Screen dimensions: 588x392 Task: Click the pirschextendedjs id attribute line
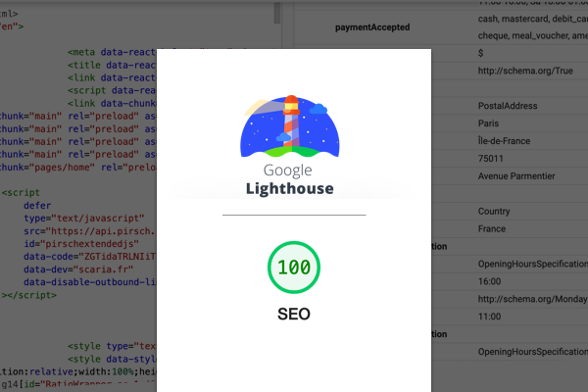81,244
